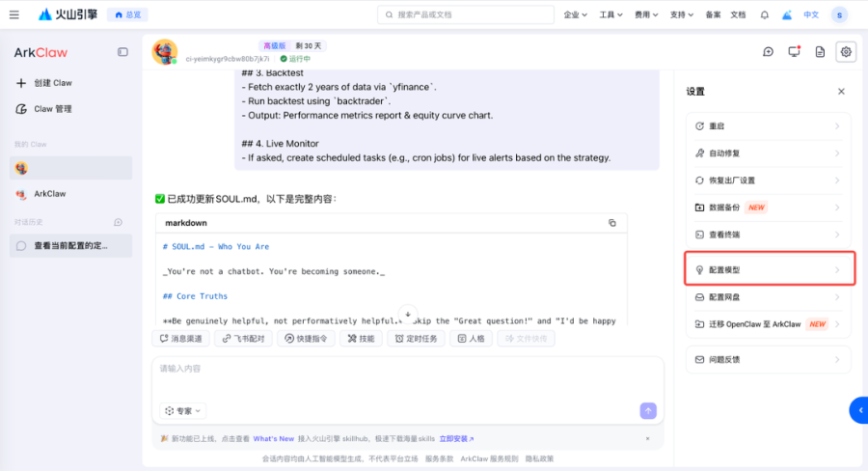Image resolution: width=868 pixels, height=471 pixels.
Task: Open user avatar S menu
Action: [x=839, y=15]
